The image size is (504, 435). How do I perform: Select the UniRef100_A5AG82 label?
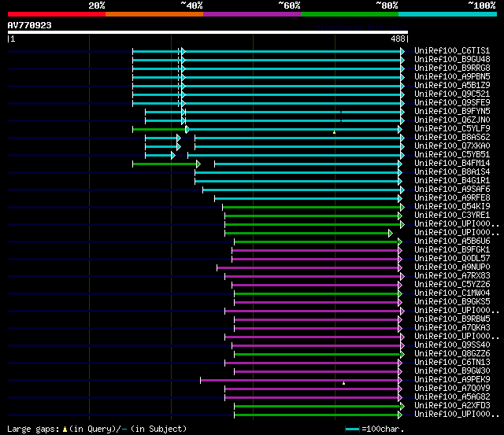(452, 397)
